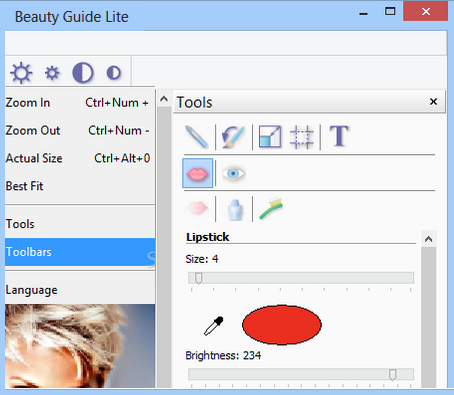Select the highlighted lips category icon
Viewport: 454px width, 395px height.
pyautogui.click(x=198, y=173)
